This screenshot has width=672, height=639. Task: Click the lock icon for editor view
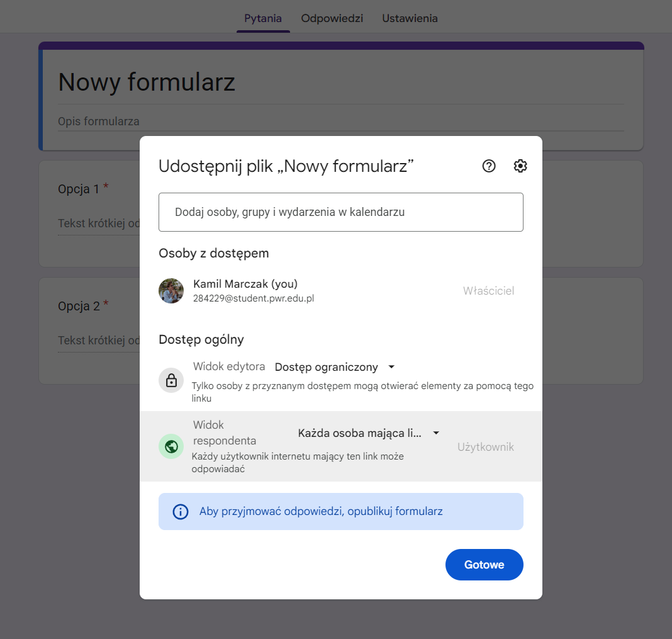coord(171,380)
